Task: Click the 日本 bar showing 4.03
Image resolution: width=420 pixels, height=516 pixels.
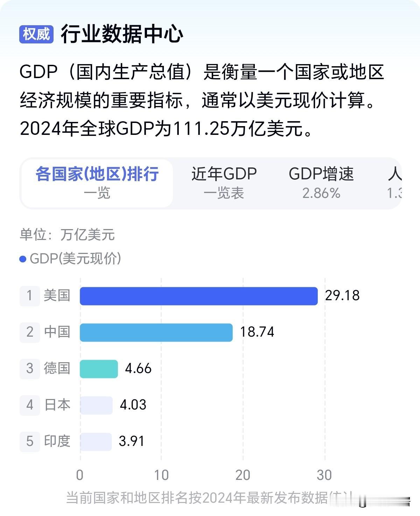Action: point(96,405)
